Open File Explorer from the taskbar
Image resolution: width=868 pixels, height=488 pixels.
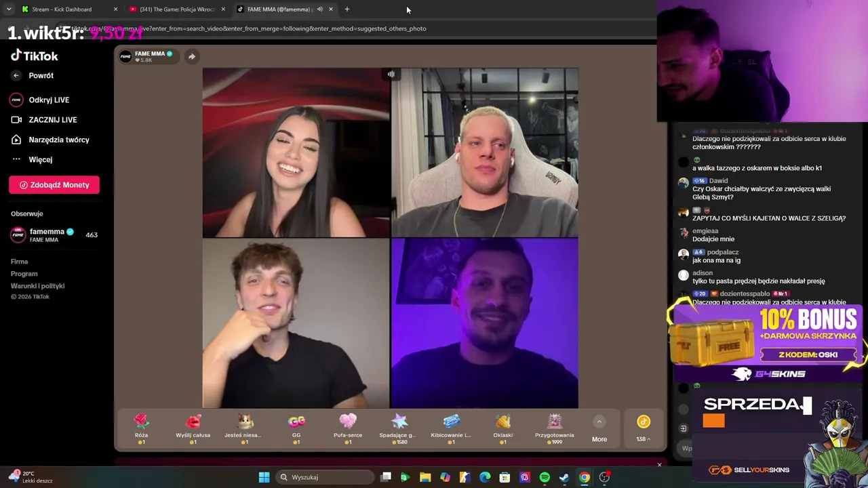(x=425, y=477)
